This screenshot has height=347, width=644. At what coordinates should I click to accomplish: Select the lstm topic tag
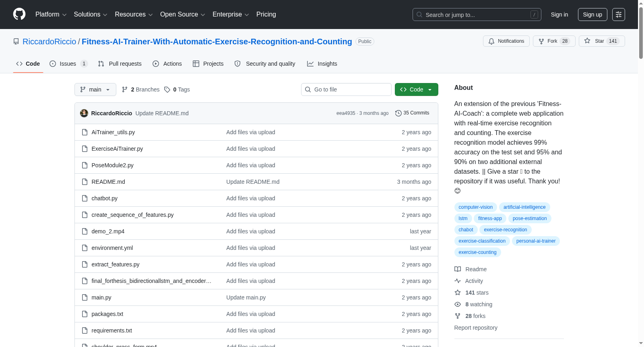[x=463, y=218]
